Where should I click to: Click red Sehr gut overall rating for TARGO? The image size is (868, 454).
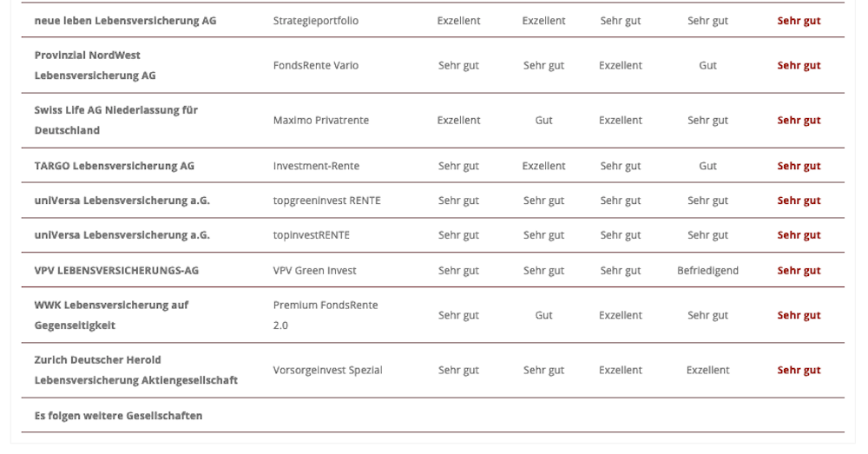pyautogui.click(x=799, y=166)
